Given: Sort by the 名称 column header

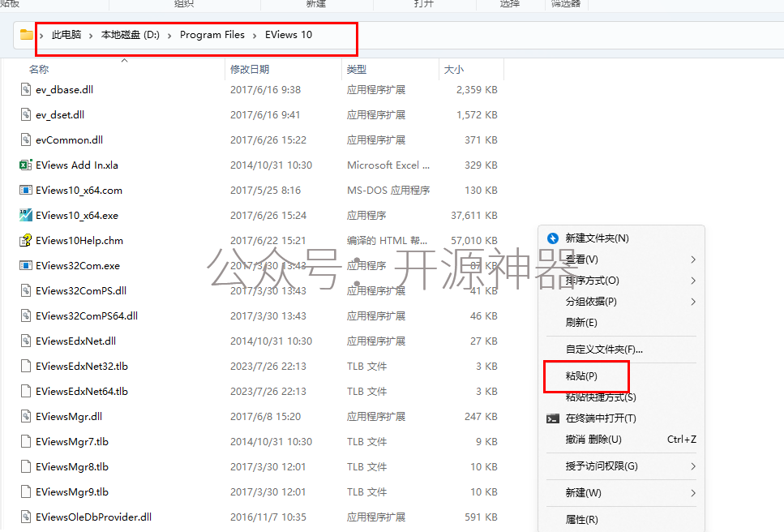Looking at the screenshot, I should [39, 70].
